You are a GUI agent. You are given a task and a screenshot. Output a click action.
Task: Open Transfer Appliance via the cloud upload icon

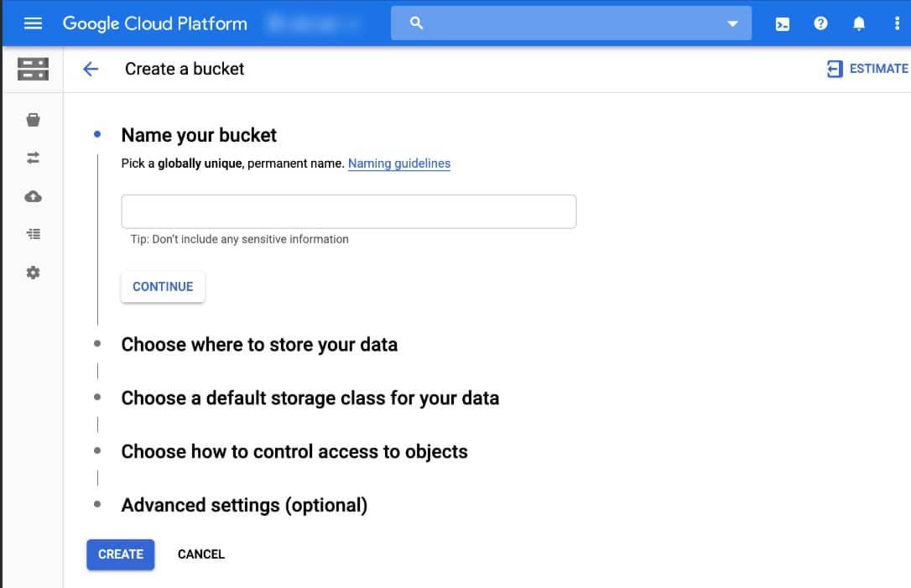coord(33,195)
